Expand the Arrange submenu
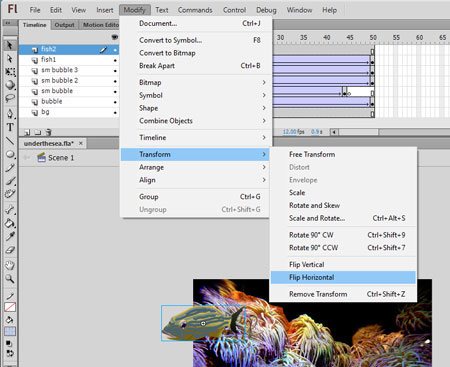 pyautogui.click(x=196, y=167)
